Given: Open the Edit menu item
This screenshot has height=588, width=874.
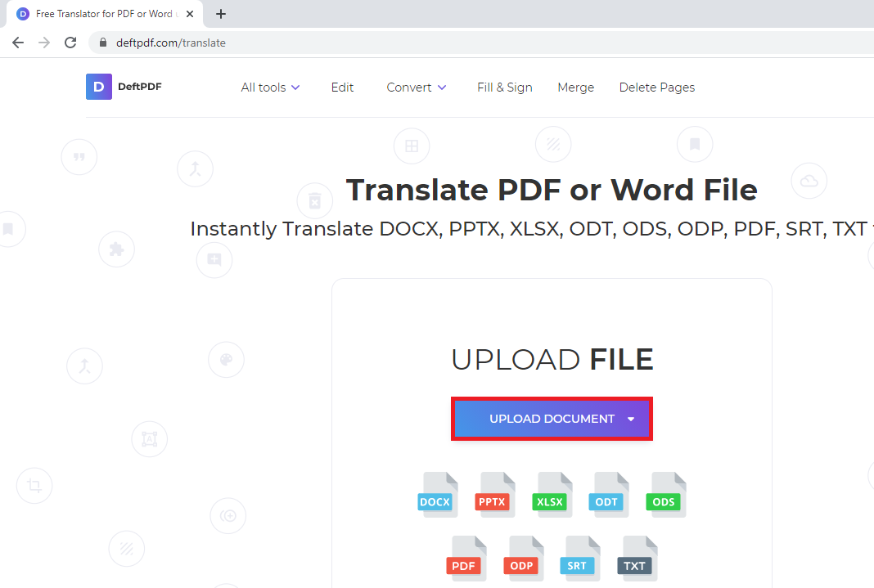Looking at the screenshot, I should coord(342,88).
